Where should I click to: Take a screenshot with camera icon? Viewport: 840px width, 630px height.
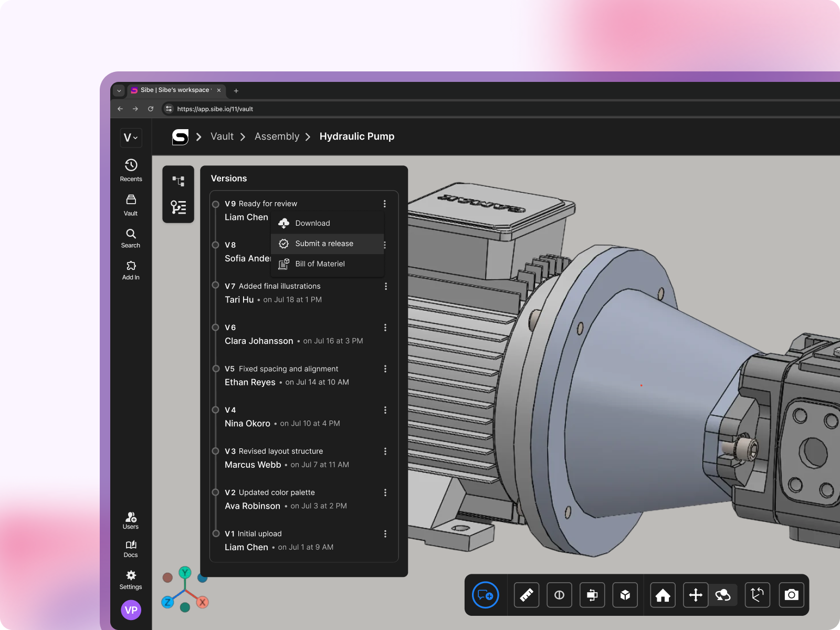click(792, 595)
